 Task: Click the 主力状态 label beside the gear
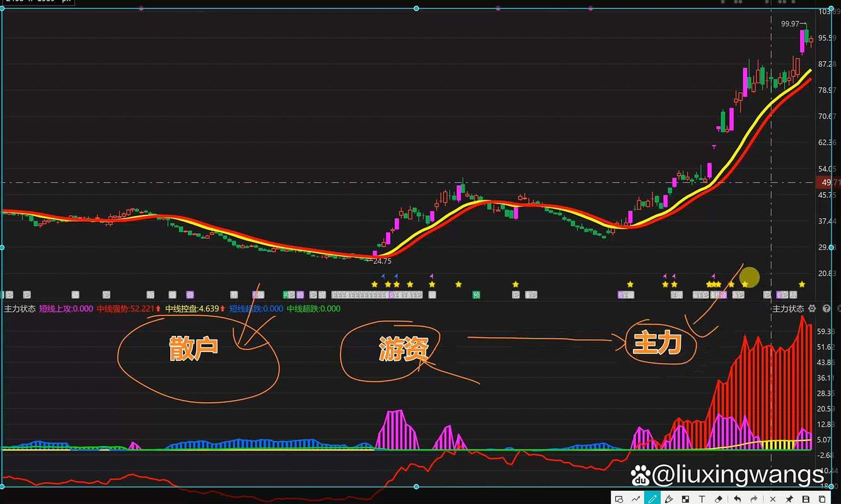pos(788,309)
